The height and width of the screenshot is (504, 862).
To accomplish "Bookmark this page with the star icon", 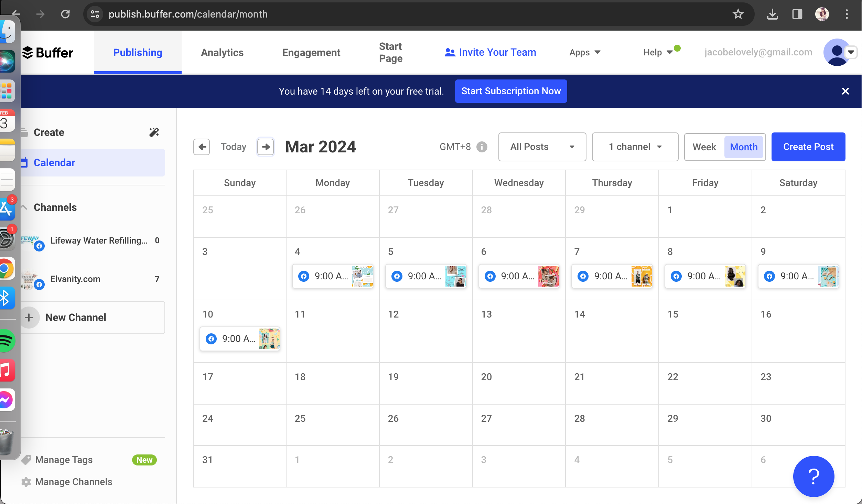I will (738, 14).
